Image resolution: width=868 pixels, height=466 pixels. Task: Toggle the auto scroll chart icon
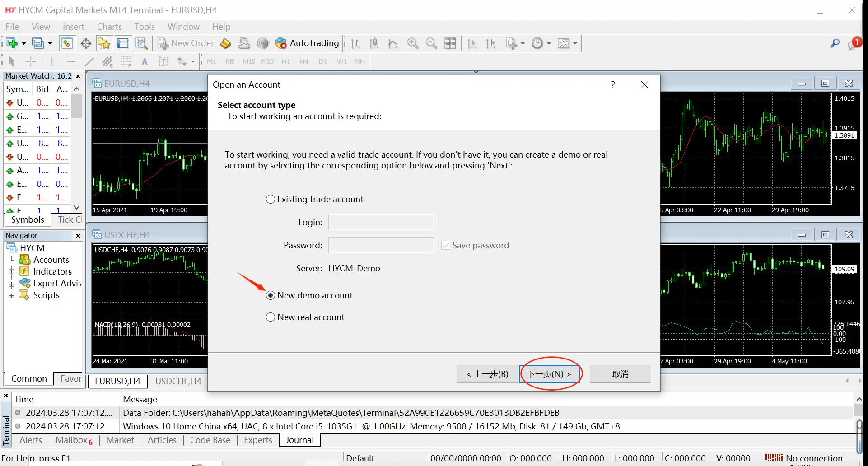(x=472, y=43)
